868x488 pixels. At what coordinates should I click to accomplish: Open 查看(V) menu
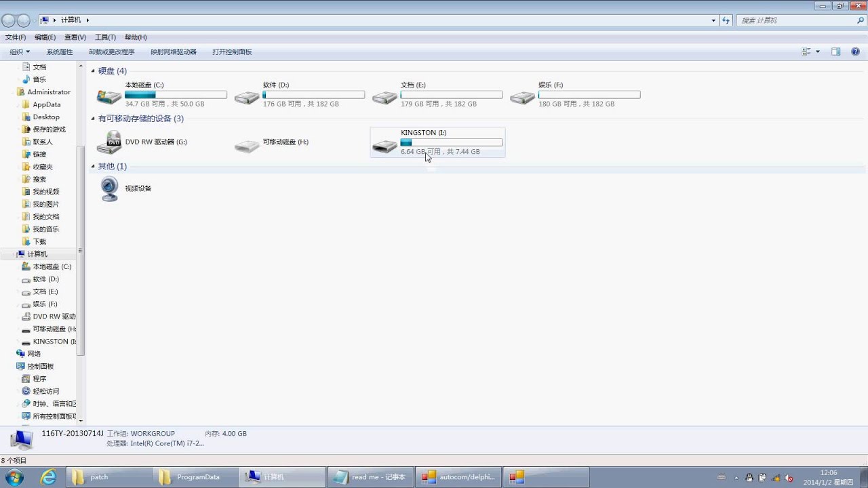(75, 37)
